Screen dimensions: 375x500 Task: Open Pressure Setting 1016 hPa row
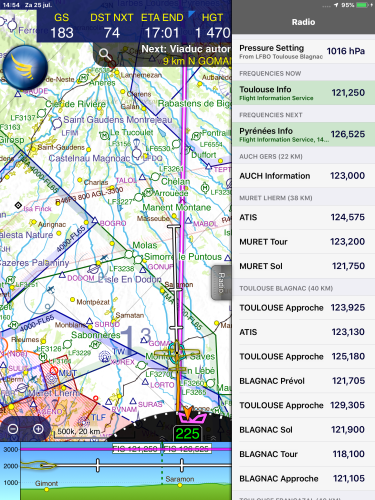pos(303,51)
